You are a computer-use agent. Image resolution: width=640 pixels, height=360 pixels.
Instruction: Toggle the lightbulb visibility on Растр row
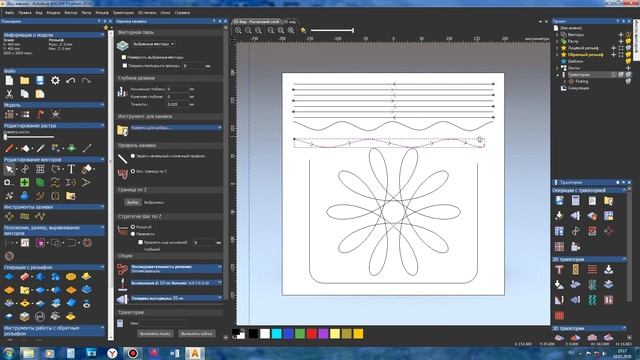(629, 41)
